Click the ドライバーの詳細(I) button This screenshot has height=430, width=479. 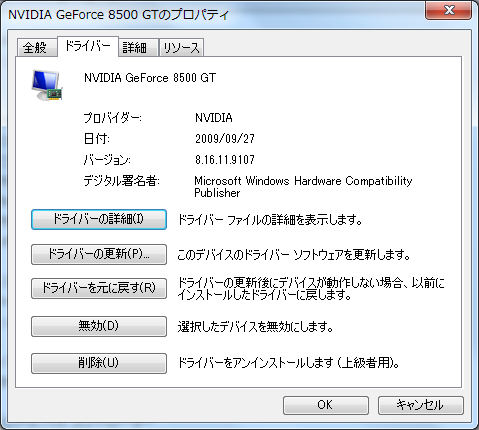point(99,219)
